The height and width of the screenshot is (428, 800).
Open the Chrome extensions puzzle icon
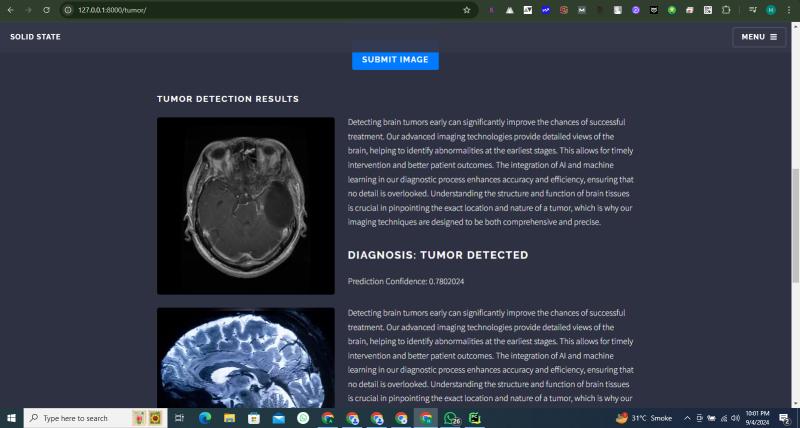[x=726, y=10]
